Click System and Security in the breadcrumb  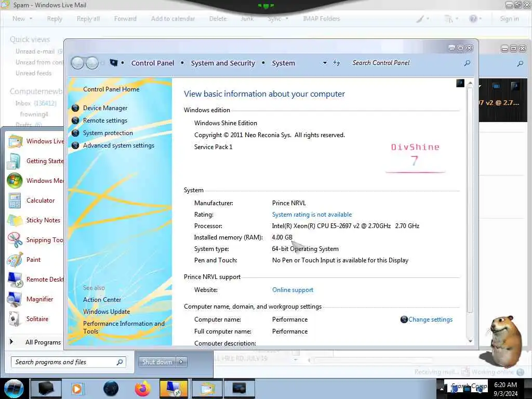(x=223, y=63)
